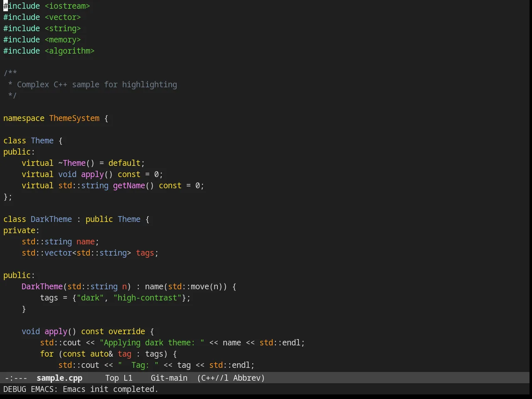Image resolution: width=532 pixels, height=399 pixels.
Task: Click the 'tags' member variable declaration
Action: tap(145, 253)
